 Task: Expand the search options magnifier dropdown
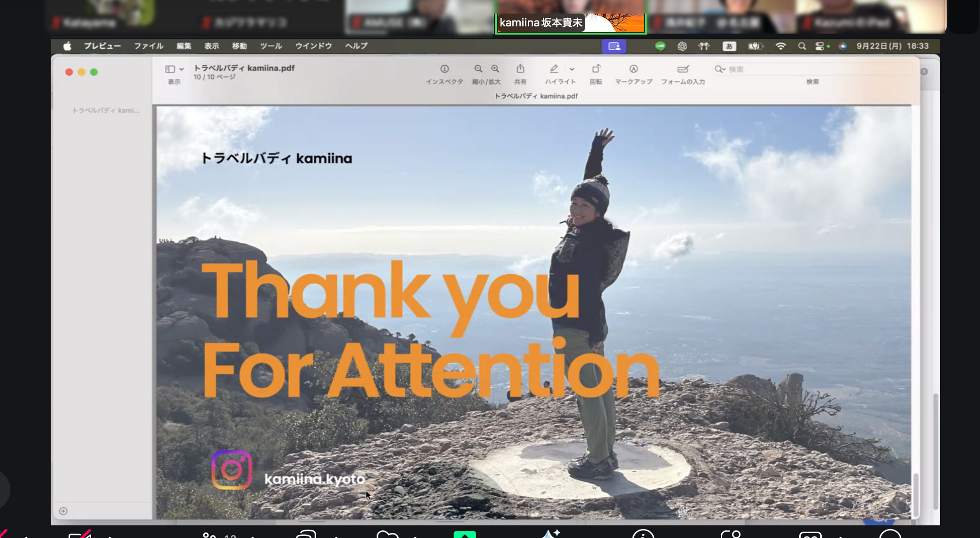[720, 69]
